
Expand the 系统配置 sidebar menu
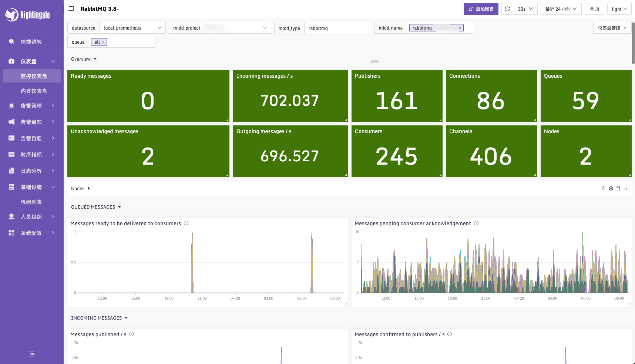pyautogui.click(x=32, y=233)
